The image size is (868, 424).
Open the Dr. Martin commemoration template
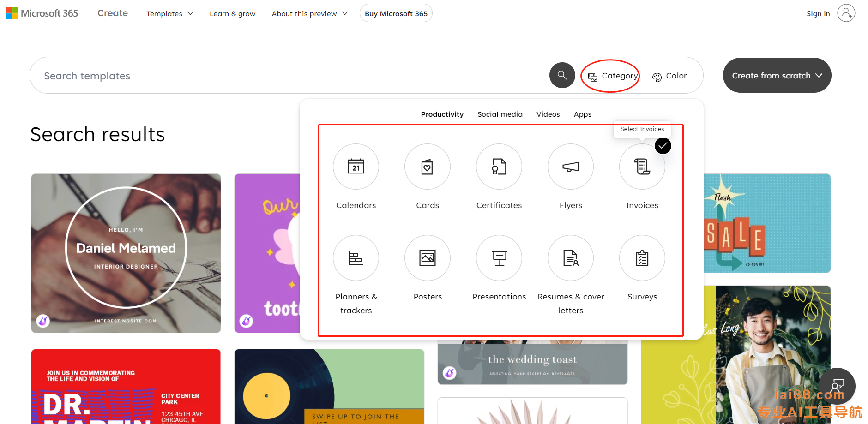[x=126, y=387]
